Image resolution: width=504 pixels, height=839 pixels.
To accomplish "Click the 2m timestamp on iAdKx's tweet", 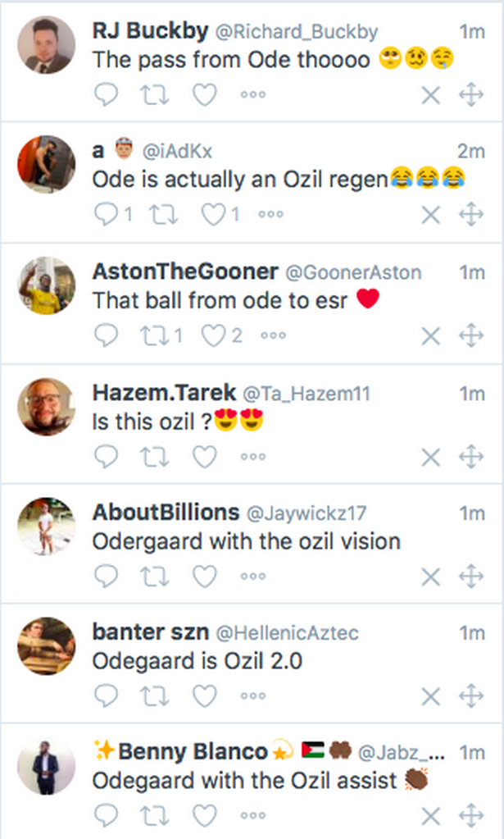I will click(x=471, y=152).
